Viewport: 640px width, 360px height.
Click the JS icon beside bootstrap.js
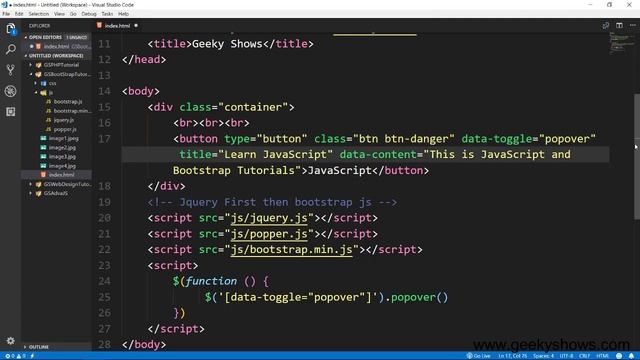pyautogui.click(x=49, y=102)
